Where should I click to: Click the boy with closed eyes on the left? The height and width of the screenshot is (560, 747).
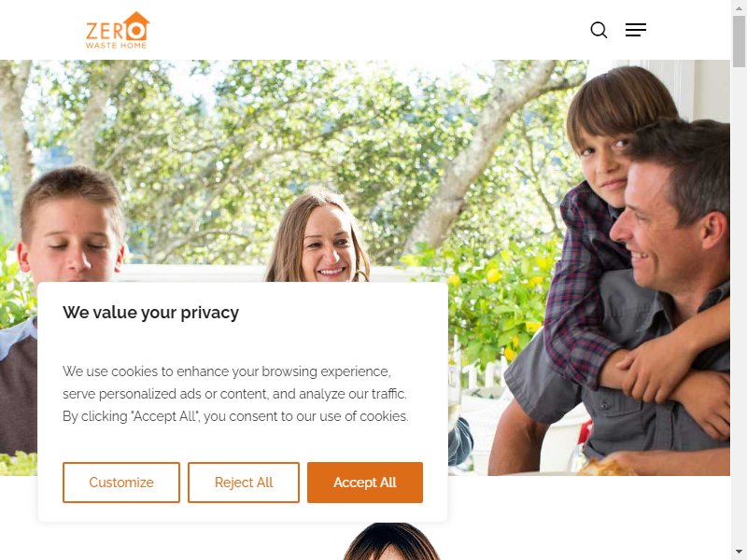[72, 226]
